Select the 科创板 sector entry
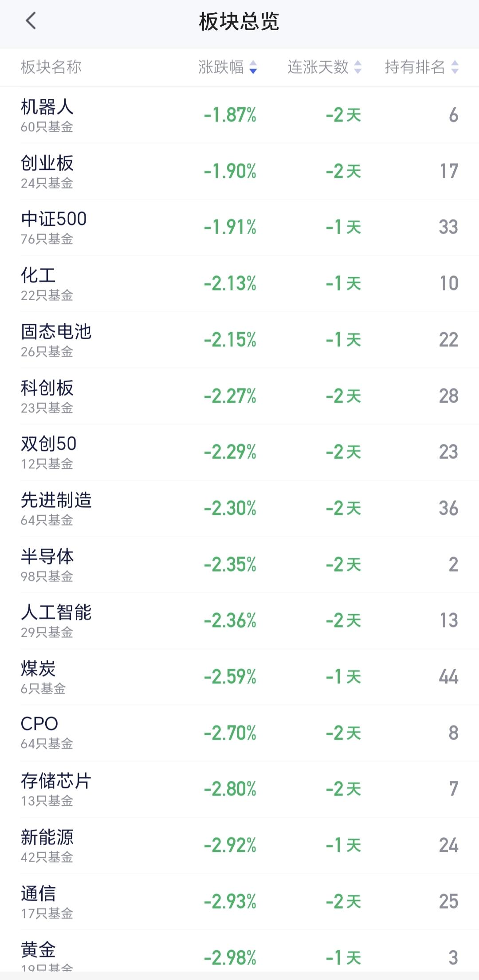The height and width of the screenshot is (980, 479). pyautogui.click(x=239, y=396)
